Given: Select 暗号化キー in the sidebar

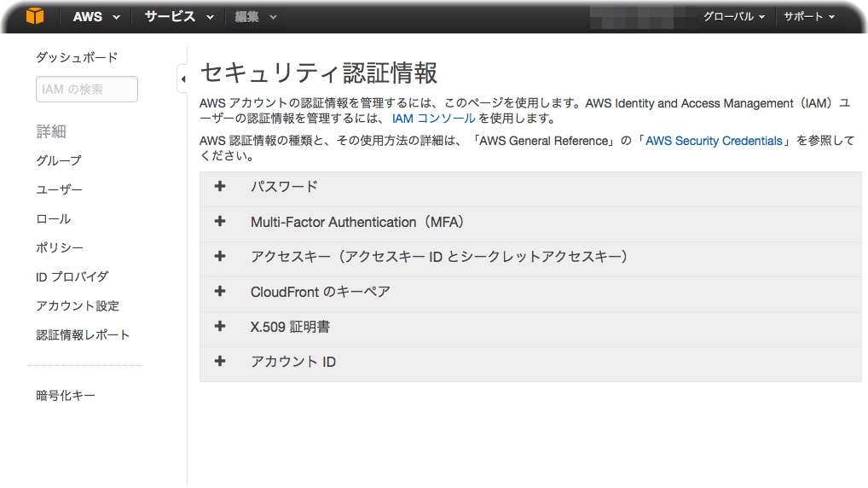Looking at the screenshot, I should point(66,395).
